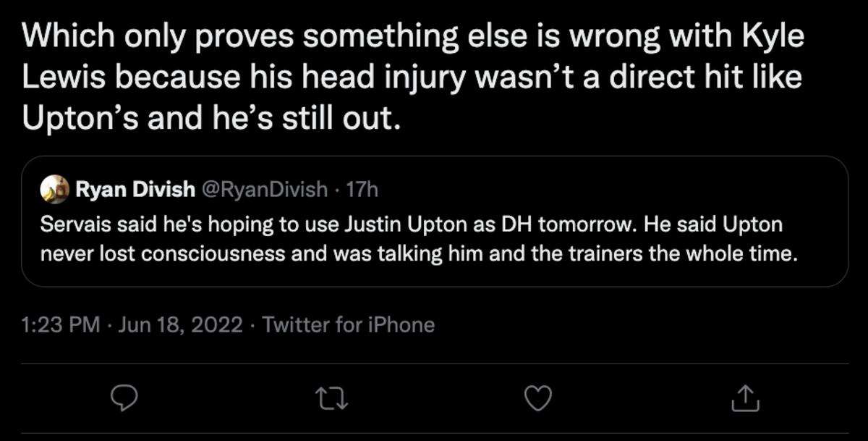The height and width of the screenshot is (441, 868).
Task: Open the quoted tweet's 17h timestamp
Action: [362, 190]
